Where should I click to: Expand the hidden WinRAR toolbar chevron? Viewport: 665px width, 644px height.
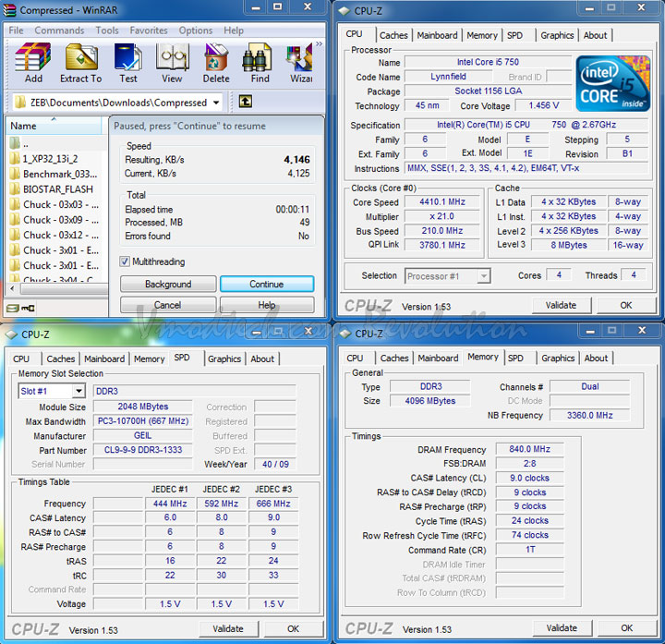[x=319, y=43]
